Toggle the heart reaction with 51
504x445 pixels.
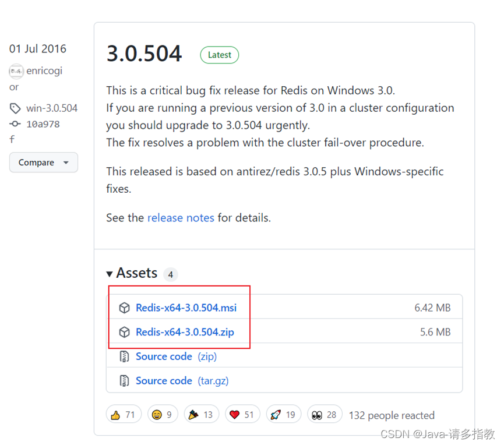tap(241, 415)
